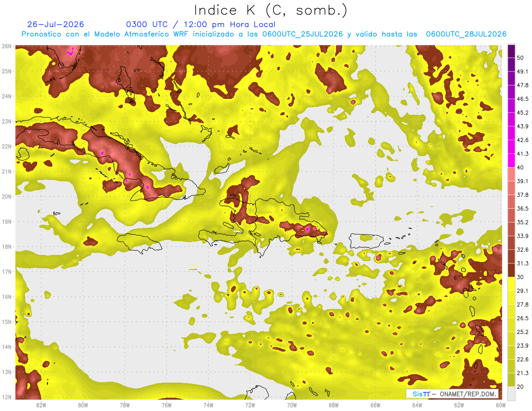The width and height of the screenshot is (532, 411).
Task: Click the color scale value '45.2'
Action: coord(522,113)
